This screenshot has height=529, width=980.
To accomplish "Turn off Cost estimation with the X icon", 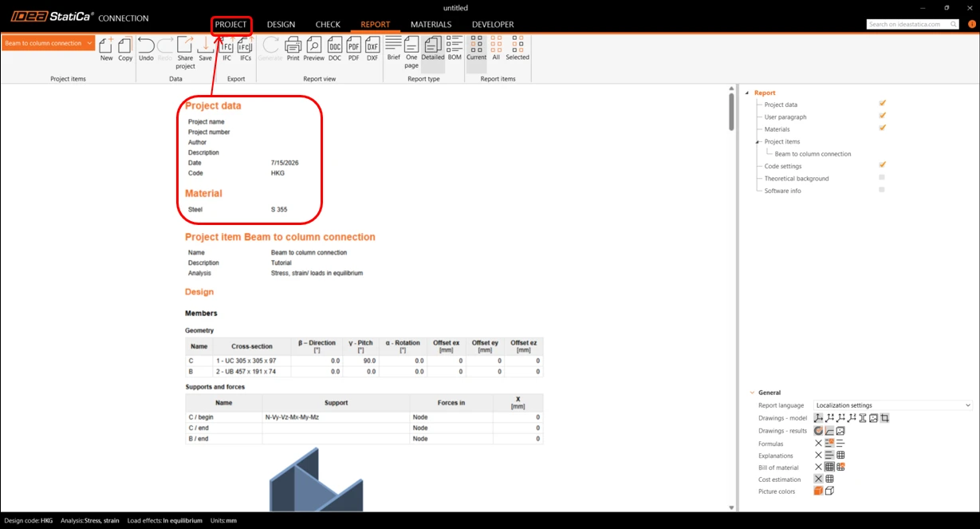I will tap(818, 480).
